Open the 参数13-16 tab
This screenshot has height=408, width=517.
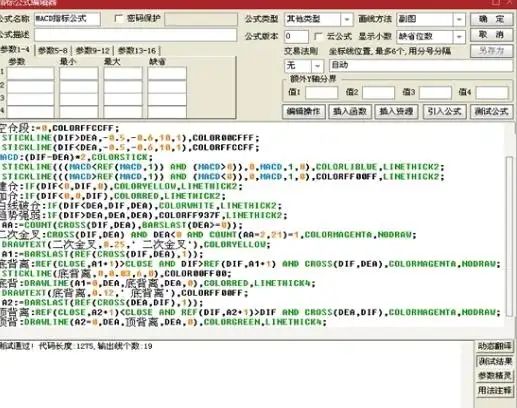(137, 51)
